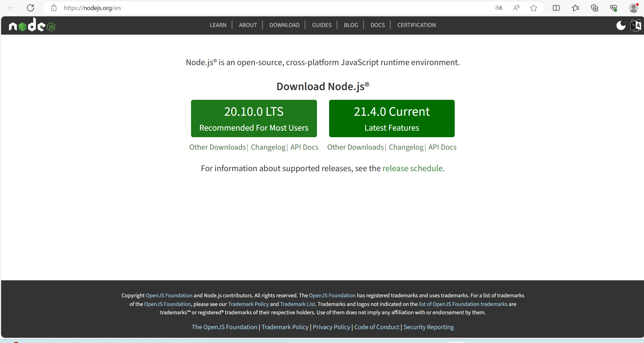The height and width of the screenshot is (343, 644).
Task: View the Changelog for 21.4.0 Current
Action: click(406, 147)
